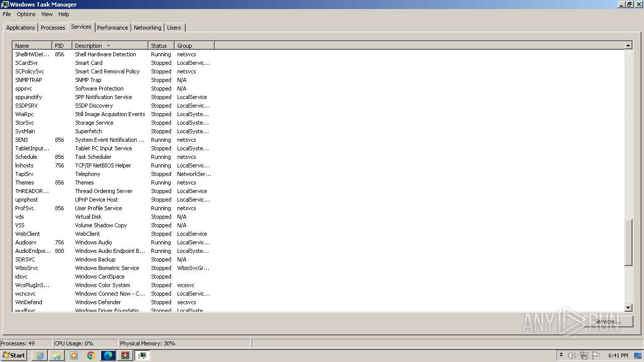Screen dimensions: 644x362
Task: Select the vds Virtual Disk row
Action: (114, 217)
